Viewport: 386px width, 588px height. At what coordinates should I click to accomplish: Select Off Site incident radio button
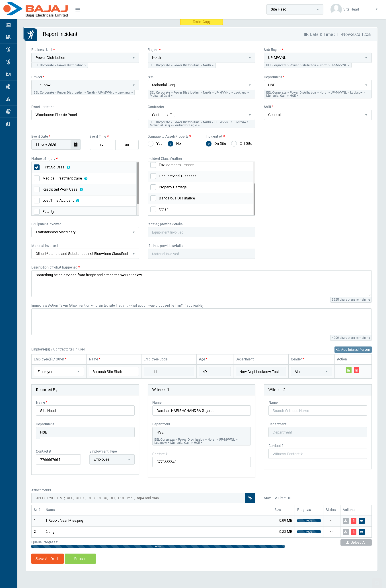pos(234,144)
